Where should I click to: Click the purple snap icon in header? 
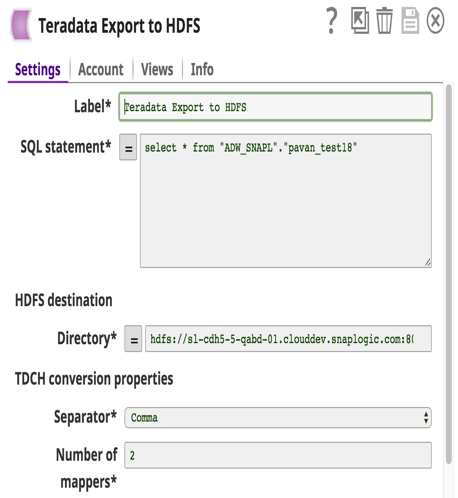[21, 25]
